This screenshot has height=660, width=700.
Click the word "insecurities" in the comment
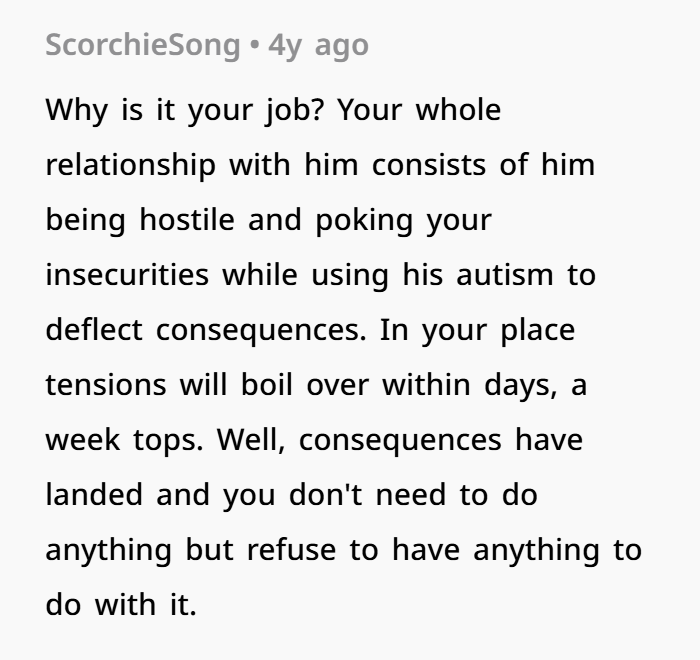[127, 275]
